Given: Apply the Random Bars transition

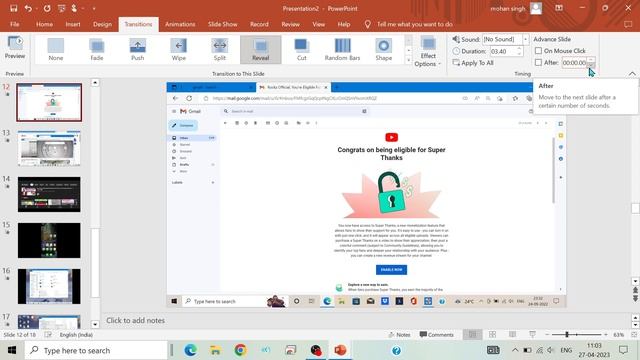Looking at the screenshot, I should coord(342,49).
